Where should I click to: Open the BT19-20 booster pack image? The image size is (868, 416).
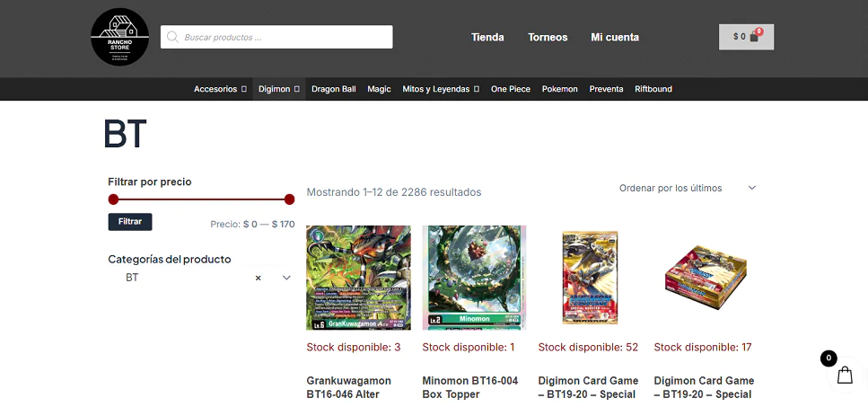[x=590, y=278]
